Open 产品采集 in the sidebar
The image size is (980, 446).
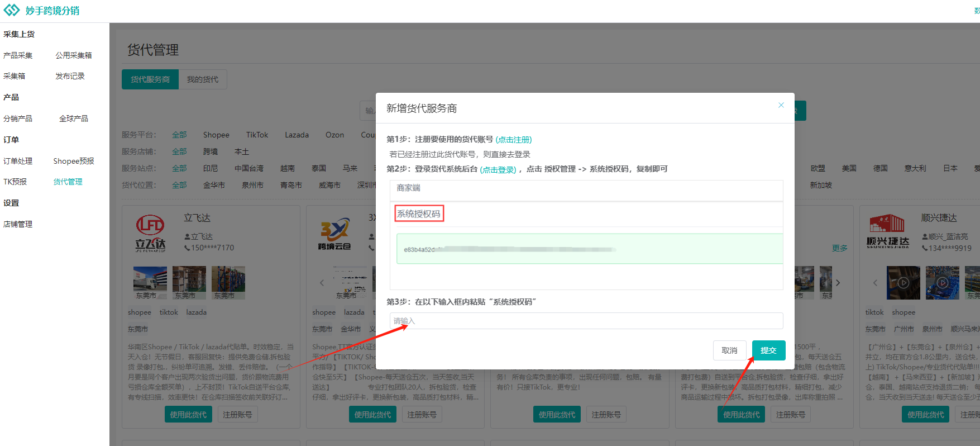coord(18,55)
